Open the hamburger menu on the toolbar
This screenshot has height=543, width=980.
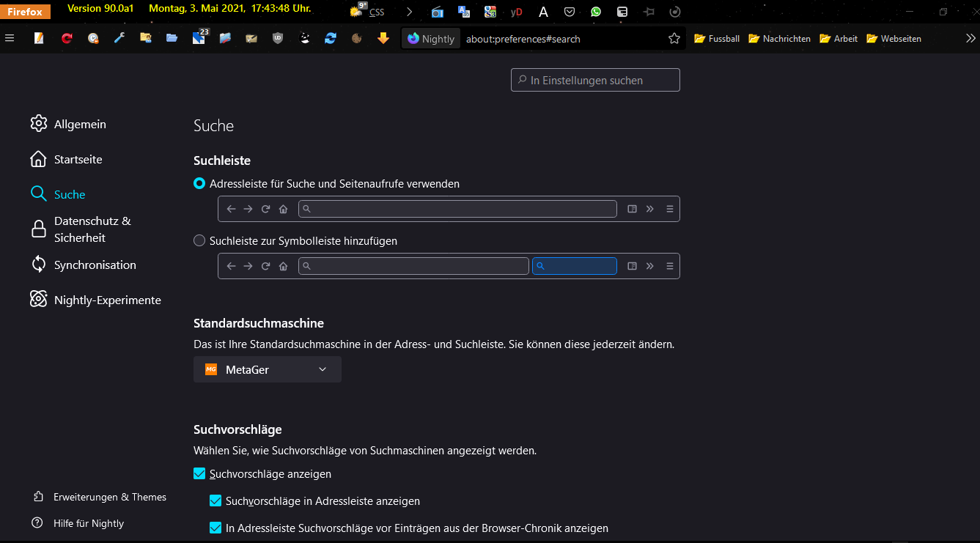click(10, 38)
